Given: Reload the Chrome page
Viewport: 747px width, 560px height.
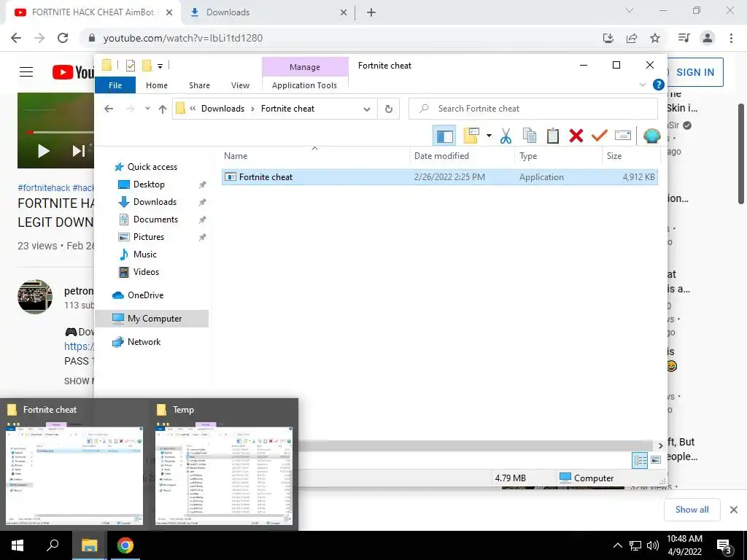Looking at the screenshot, I should [63, 38].
